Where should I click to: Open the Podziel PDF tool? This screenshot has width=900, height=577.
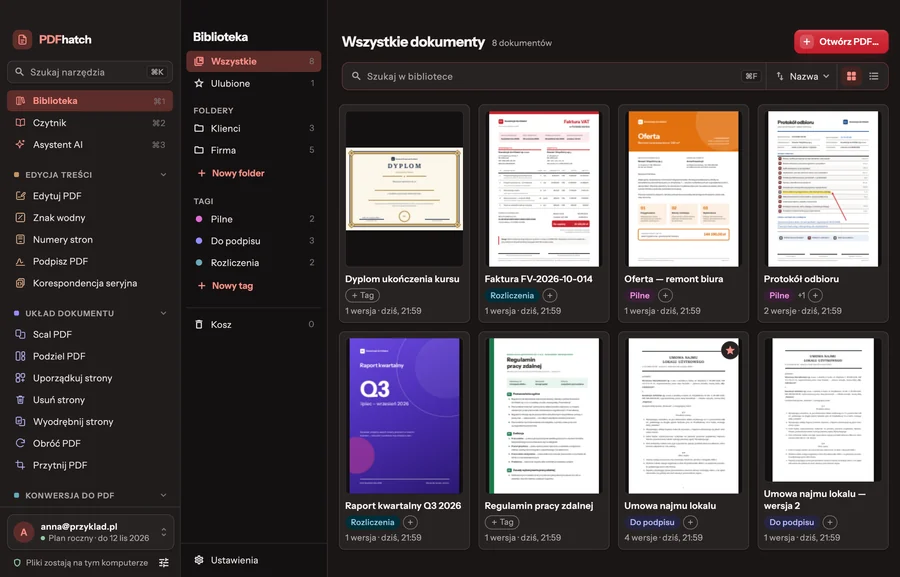point(90,356)
